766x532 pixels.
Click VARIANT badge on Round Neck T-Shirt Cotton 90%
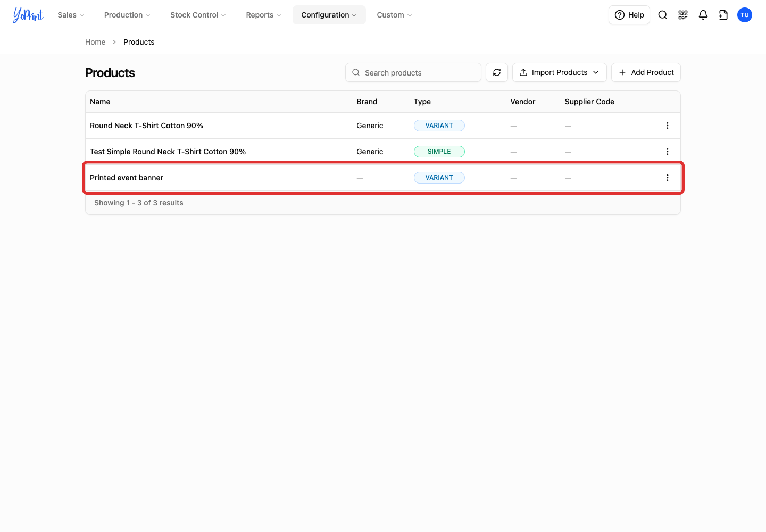pyautogui.click(x=439, y=126)
